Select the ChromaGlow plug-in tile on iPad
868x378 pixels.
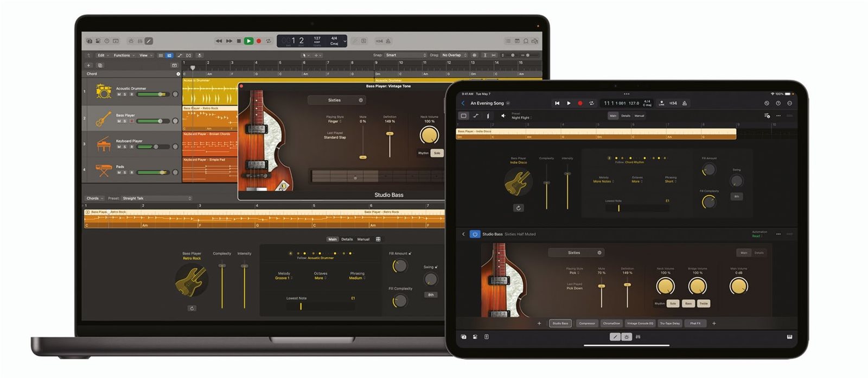611,323
